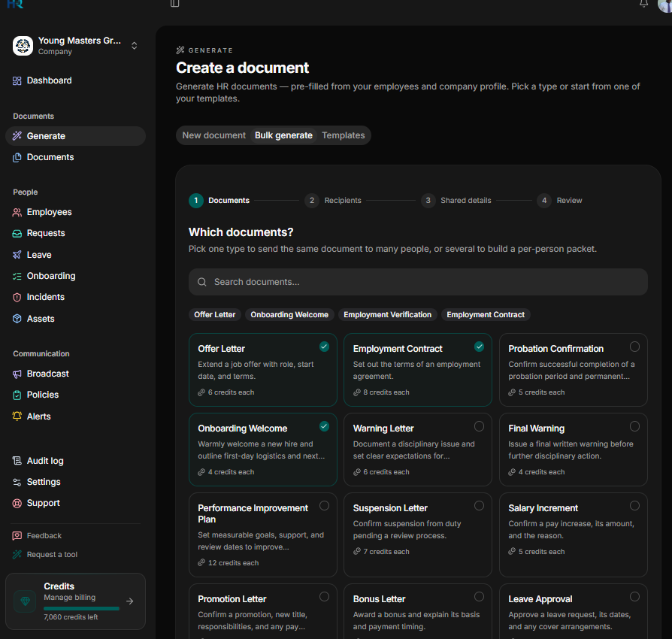672x639 pixels.
Task: Deselect the Offer Letter checkmark
Action: pos(325,347)
